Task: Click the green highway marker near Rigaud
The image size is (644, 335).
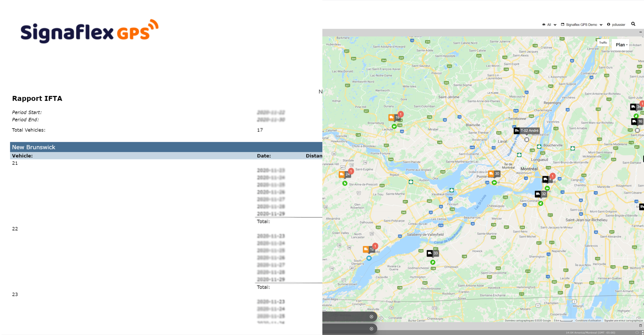Action: coord(411,182)
